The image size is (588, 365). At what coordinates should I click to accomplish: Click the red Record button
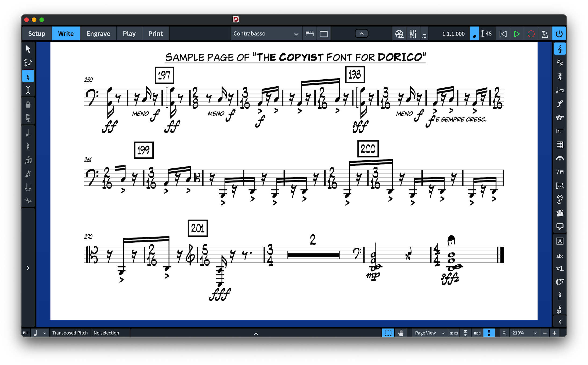point(531,34)
